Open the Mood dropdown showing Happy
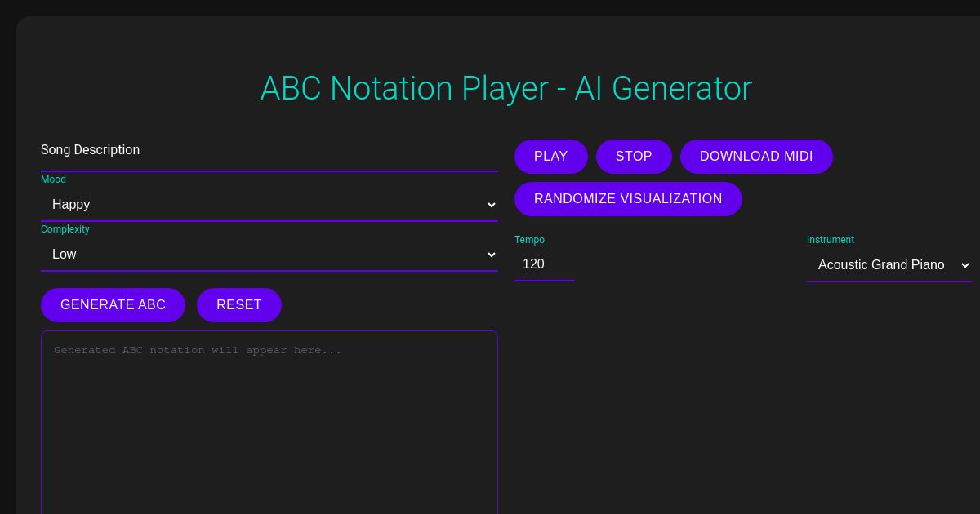This screenshot has width=980, height=514. [x=269, y=205]
